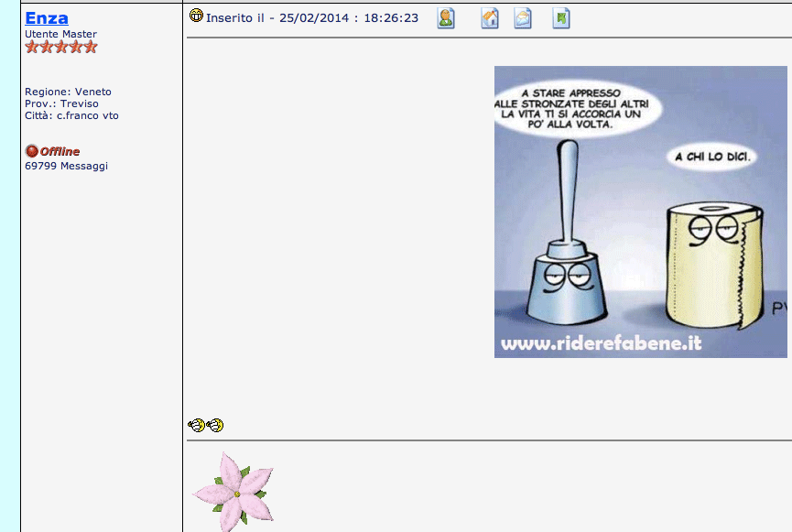
Task: Click the 'Utente Master' rank label
Action: click(x=60, y=34)
